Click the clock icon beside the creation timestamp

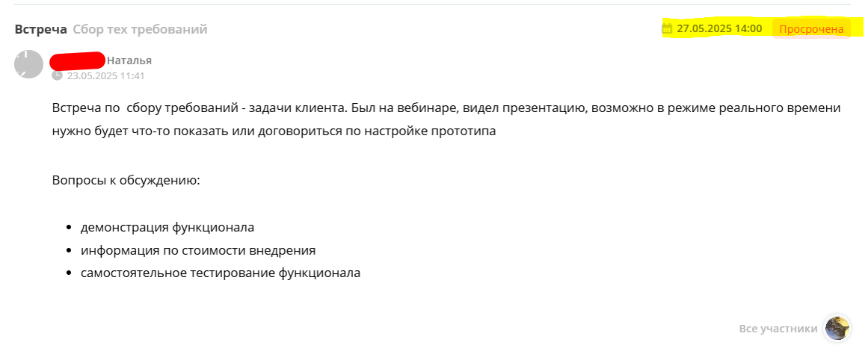point(57,75)
